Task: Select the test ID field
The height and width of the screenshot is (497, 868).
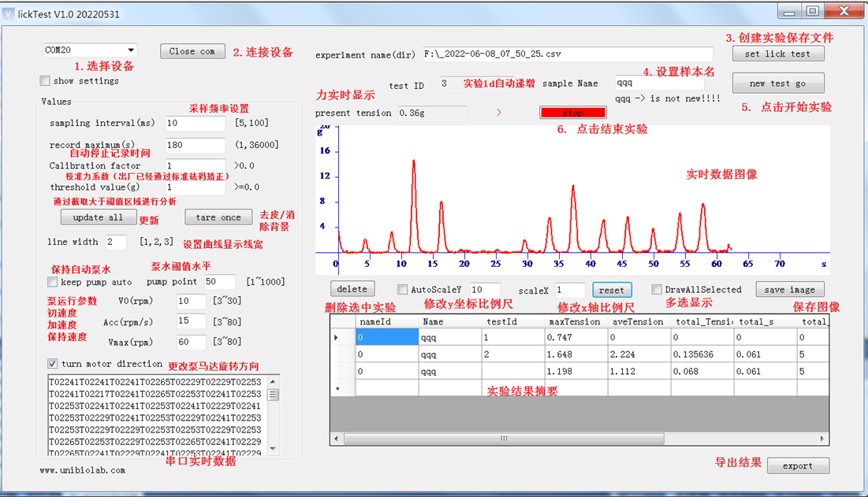Action: point(476,83)
